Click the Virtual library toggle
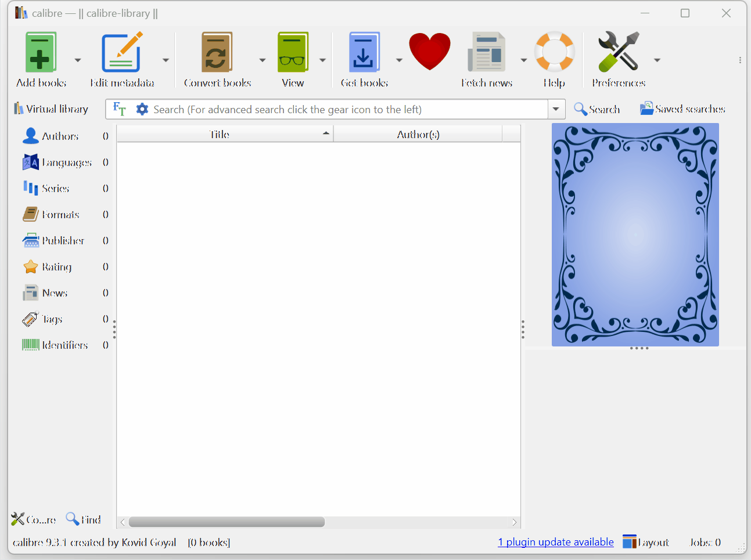This screenshot has width=751, height=560. [51, 109]
